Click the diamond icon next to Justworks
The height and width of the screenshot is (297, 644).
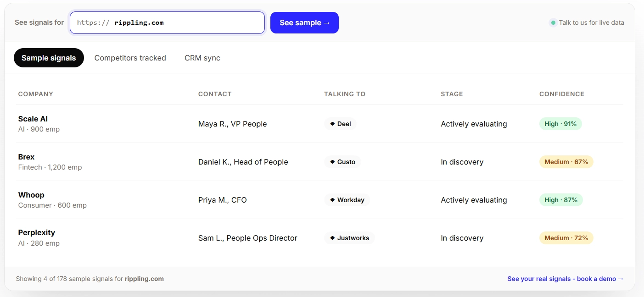pos(332,238)
